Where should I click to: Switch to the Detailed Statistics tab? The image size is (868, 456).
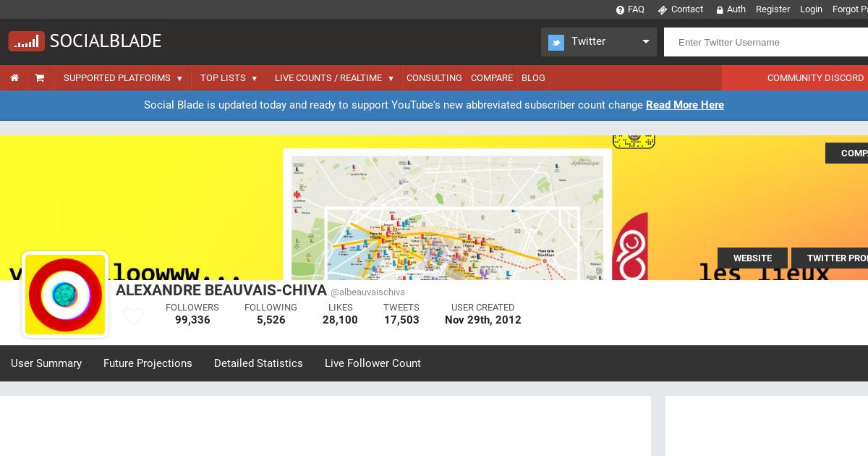258,363
